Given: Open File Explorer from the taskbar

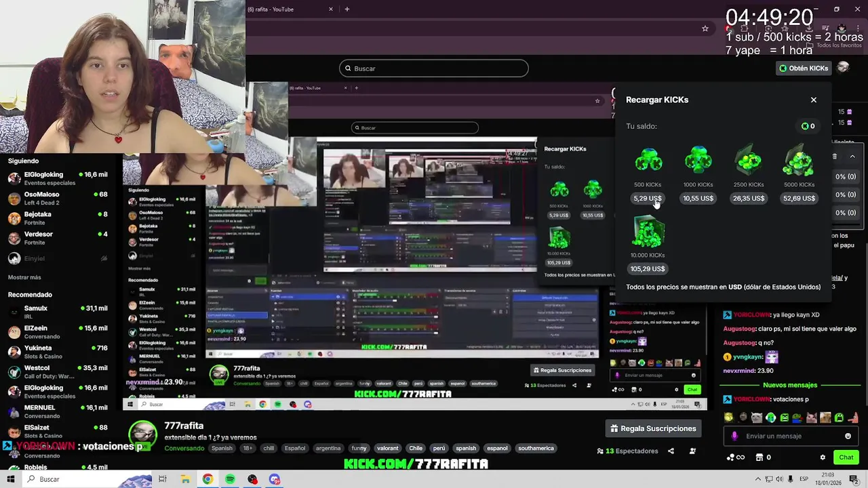Looking at the screenshot, I should pos(185,479).
